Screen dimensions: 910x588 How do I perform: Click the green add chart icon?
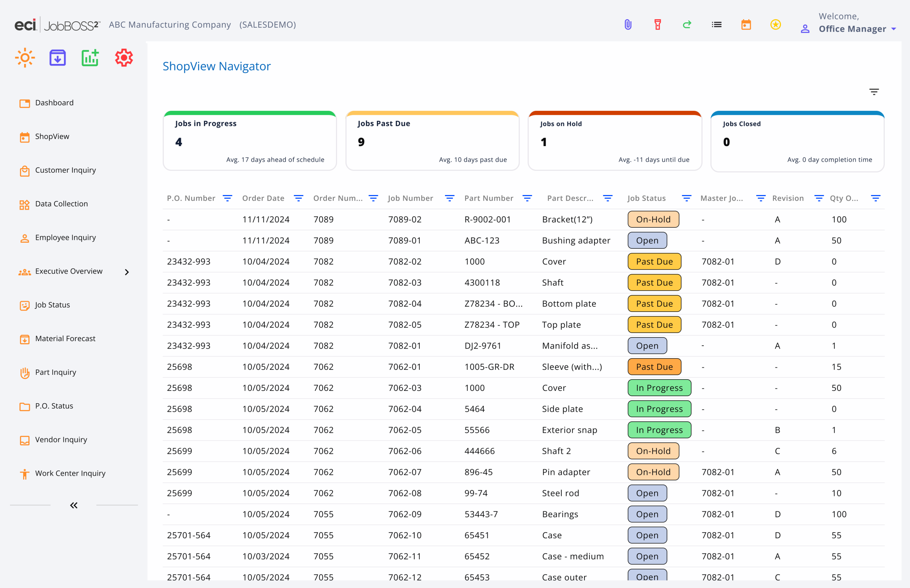click(x=90, y=58)
